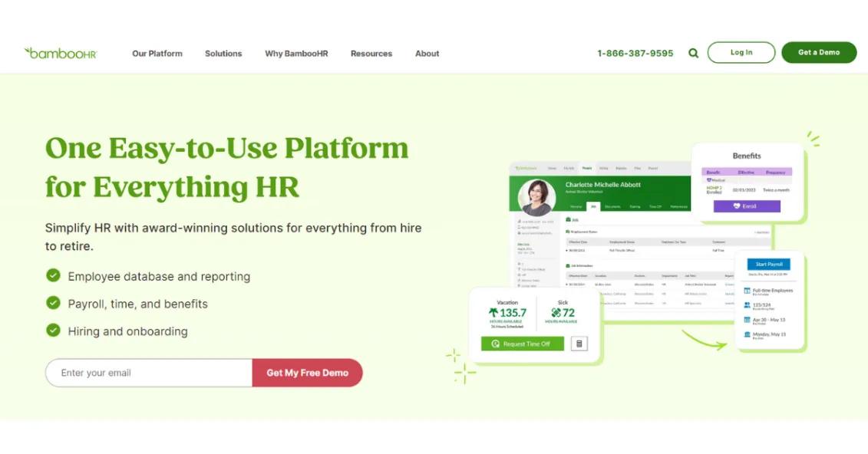Click the people icon beside 123/124
Viewport: 868px width, 454px height.
[747, 304]
